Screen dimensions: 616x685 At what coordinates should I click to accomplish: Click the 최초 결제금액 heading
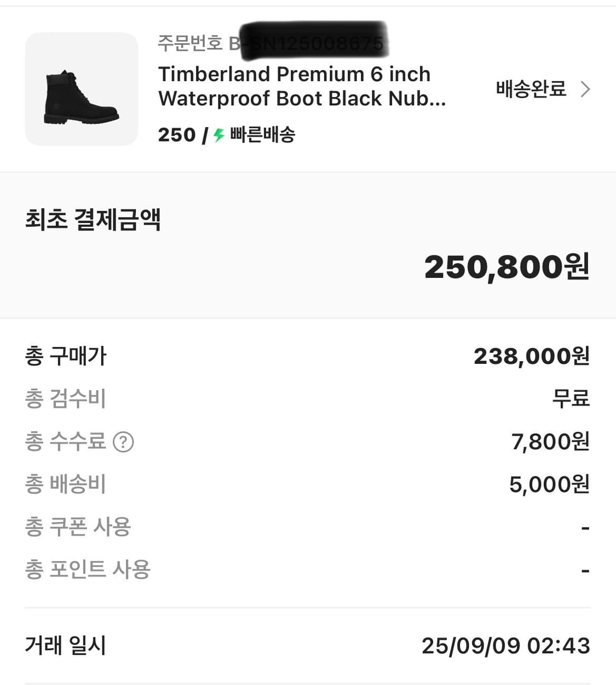point(93,220)
